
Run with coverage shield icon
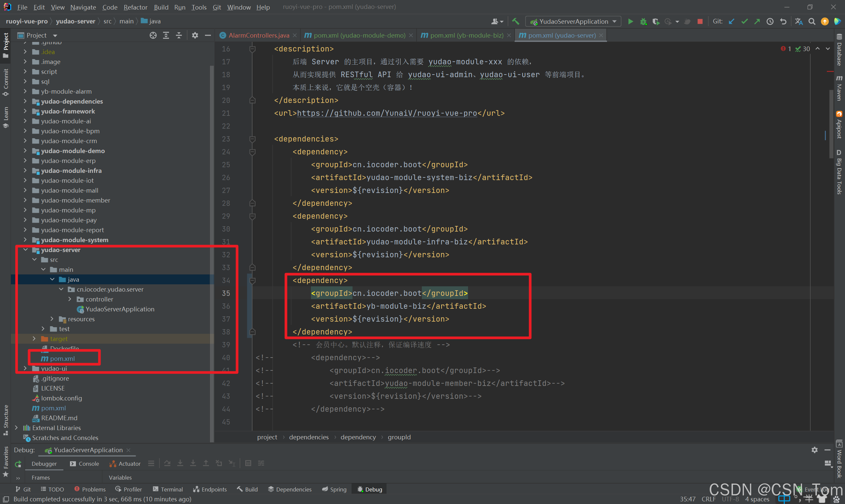click(x=656, y=21)
